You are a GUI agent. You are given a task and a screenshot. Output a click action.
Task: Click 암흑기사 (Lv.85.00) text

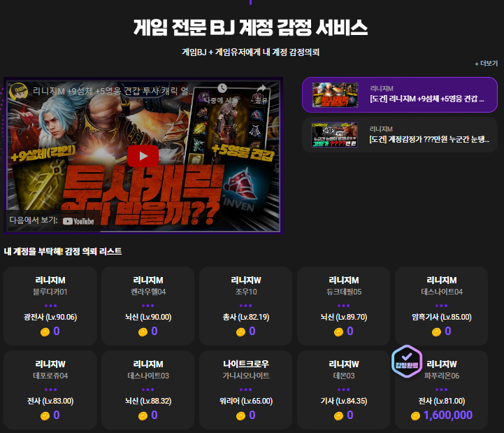[441, 317]
